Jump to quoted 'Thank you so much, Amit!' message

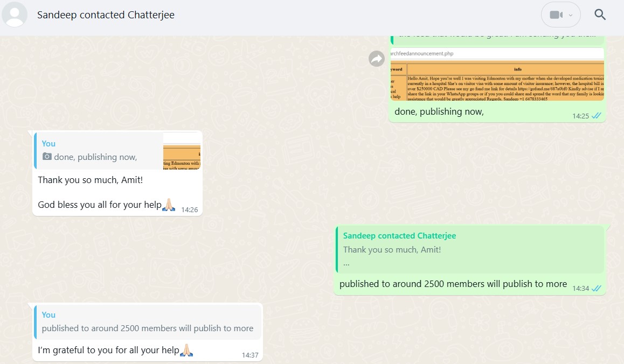469,249
